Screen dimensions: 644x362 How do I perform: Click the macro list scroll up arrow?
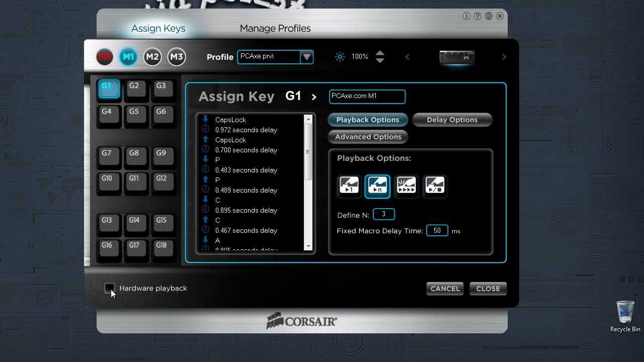(x=308, y=119)
